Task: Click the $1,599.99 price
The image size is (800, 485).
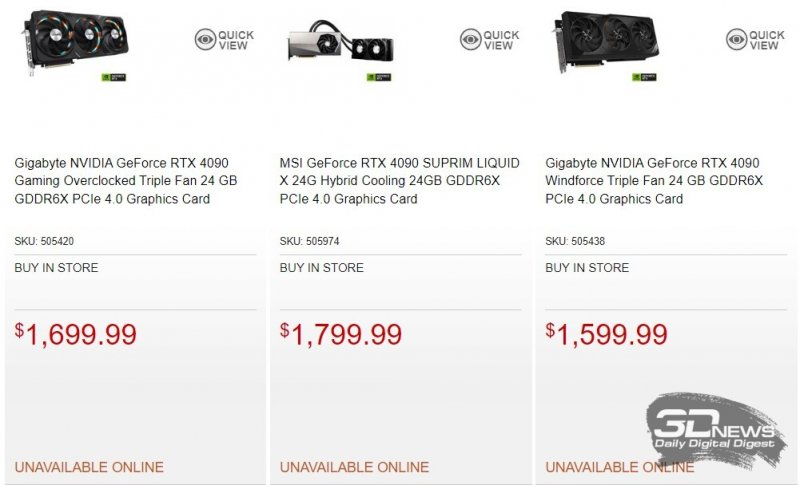Action: [x=607, y=334]
